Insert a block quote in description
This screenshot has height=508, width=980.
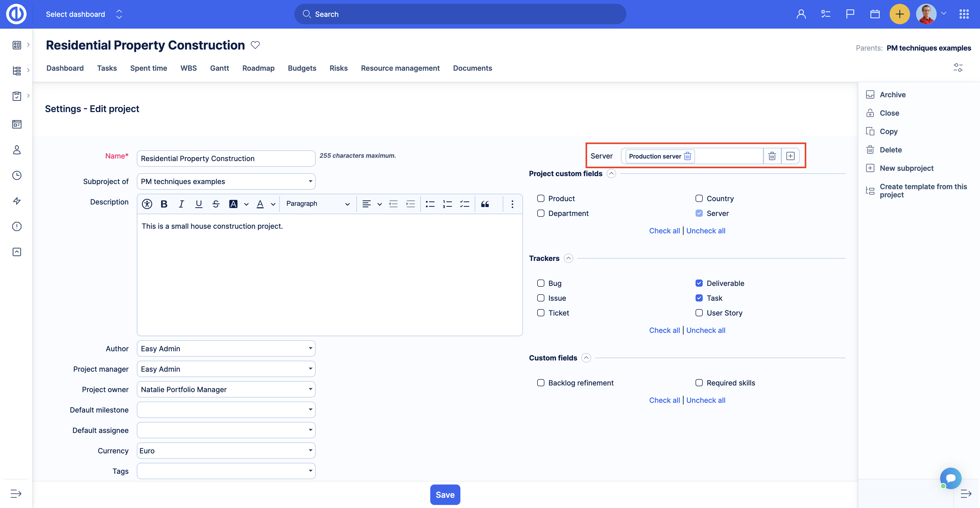(485, 204)
